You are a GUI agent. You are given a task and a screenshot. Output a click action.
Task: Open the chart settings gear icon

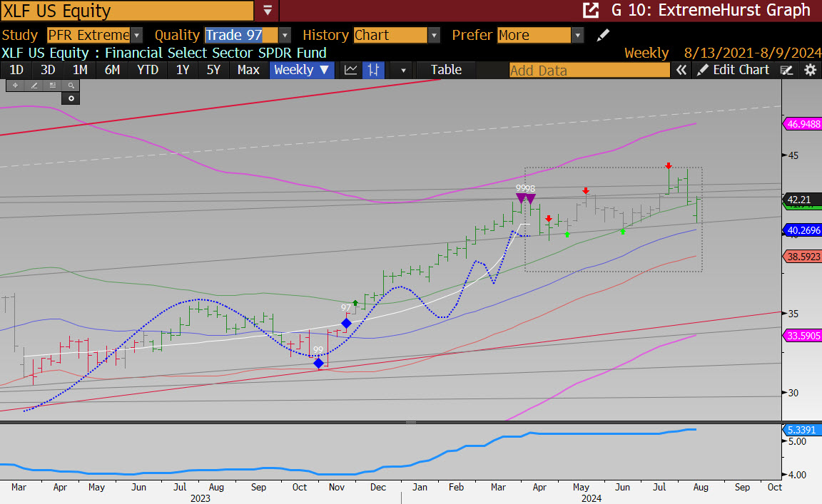coord(810,69)
